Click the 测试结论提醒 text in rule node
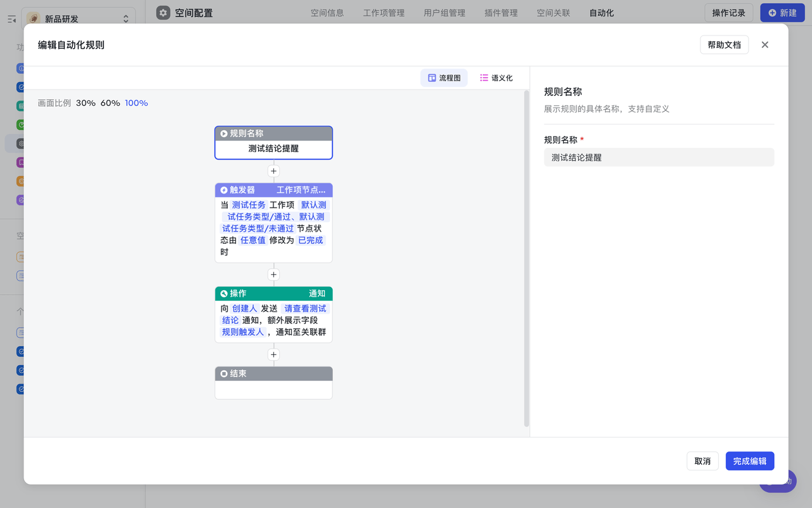Screen dimensions: 812x508 point(273,149)
